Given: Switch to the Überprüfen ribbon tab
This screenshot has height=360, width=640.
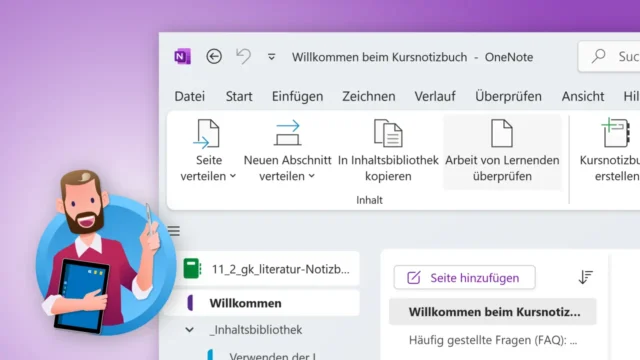Looking at the screenshot, I should point(509,96).
